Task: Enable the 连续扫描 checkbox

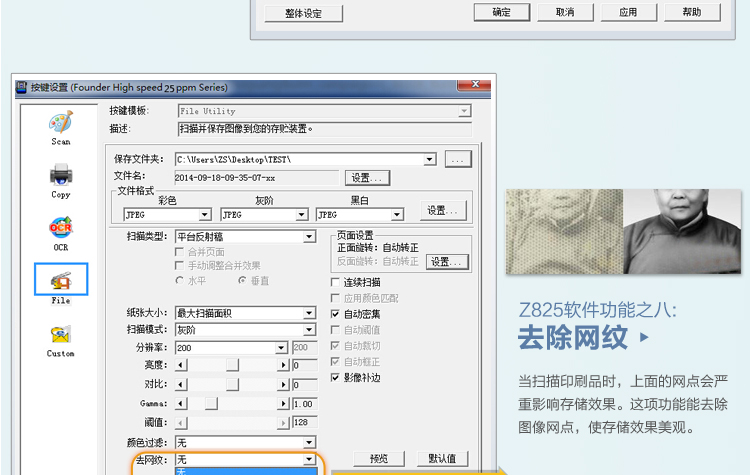Action: pyautogui.click(x=336, y=283)
